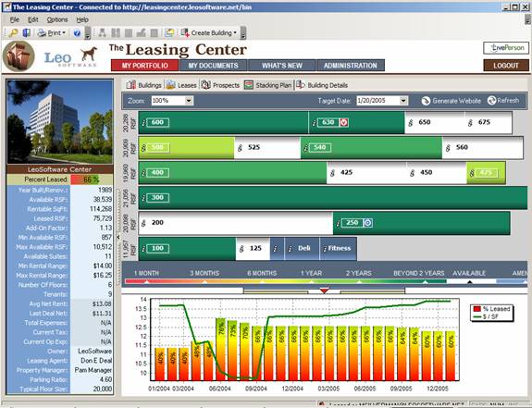Click the info icon on suite 540
The height and width of the screenshot is (408, 532).
305,147
